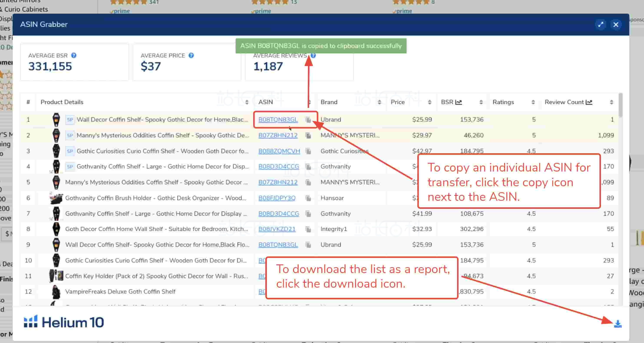Sort by Product Details column
The width and height of the screenshot is (644, 343).
pos(247,102)
